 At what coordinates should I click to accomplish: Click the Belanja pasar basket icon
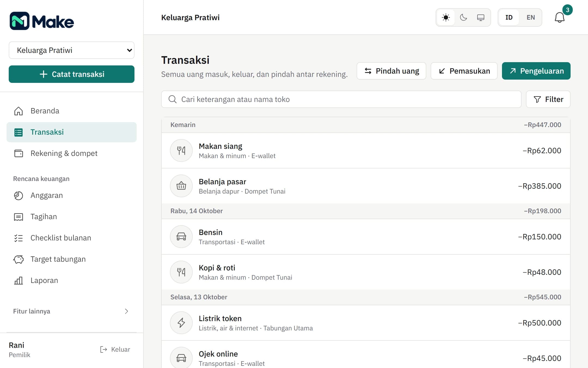(x=181, y=186)
